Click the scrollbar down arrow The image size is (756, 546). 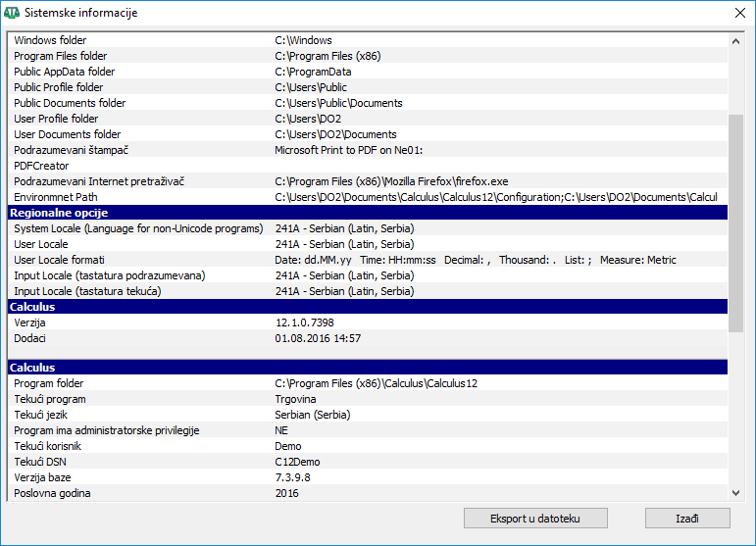click(x=736, y=493)
